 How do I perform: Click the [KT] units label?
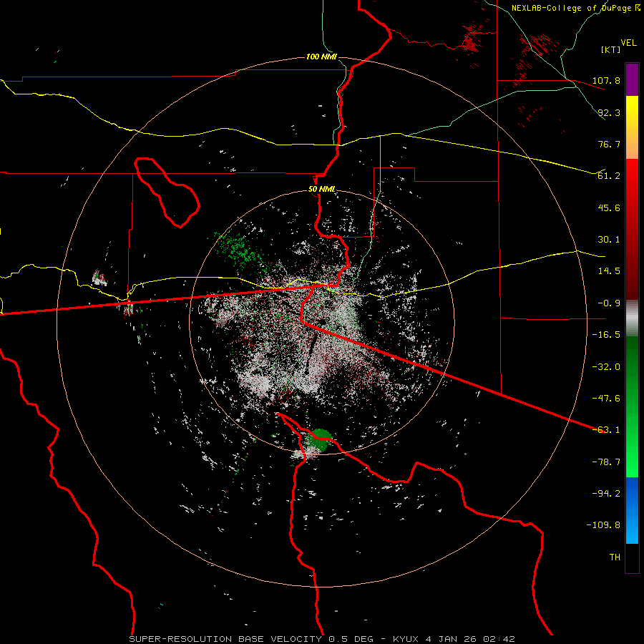pos(611,49)
